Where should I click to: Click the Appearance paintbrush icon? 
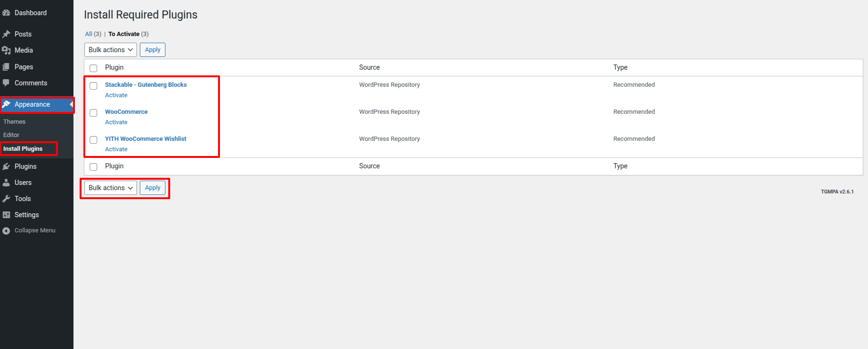(x=6, y=104)
